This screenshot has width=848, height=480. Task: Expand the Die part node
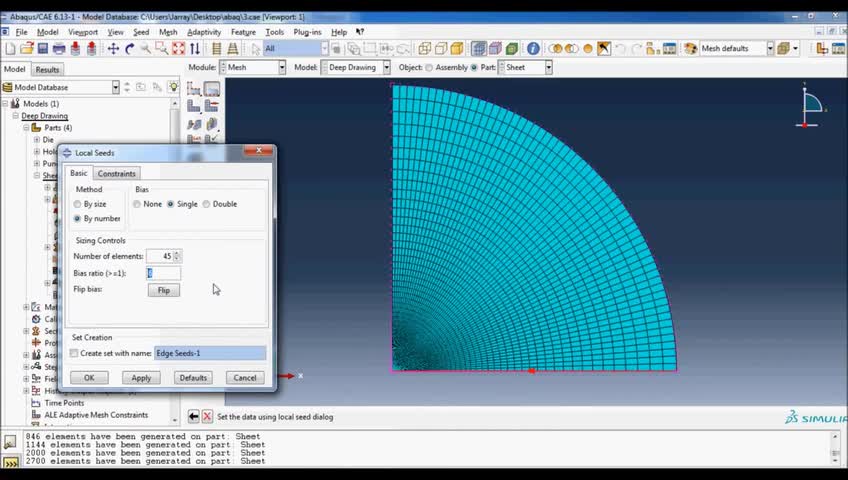tap(37, 139)
